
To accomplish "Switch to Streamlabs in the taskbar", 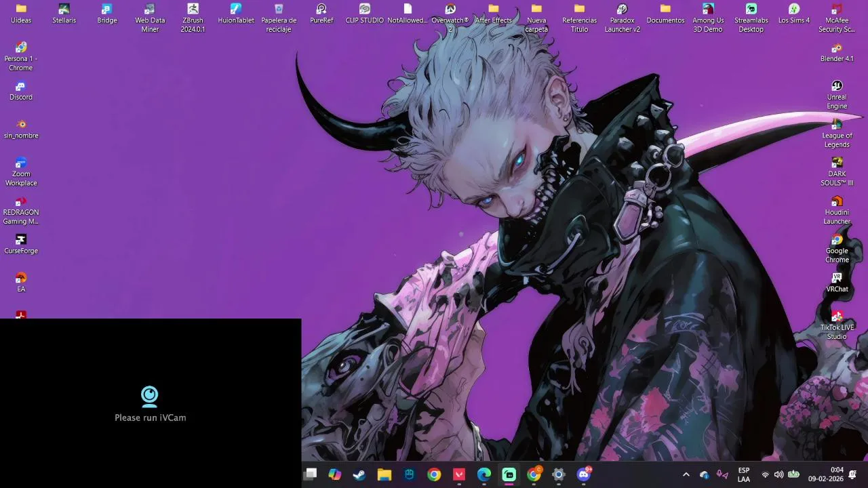I will 509,474.
